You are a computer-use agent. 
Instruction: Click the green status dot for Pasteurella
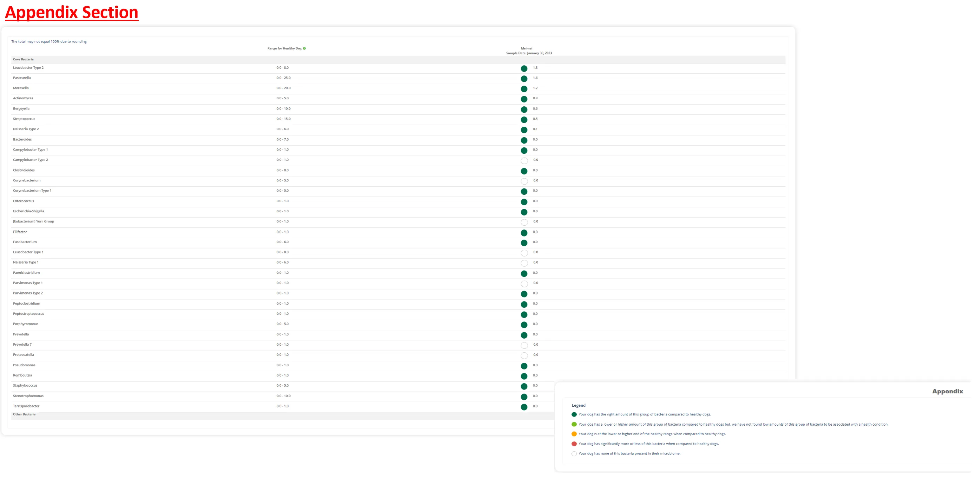(524, 79)
